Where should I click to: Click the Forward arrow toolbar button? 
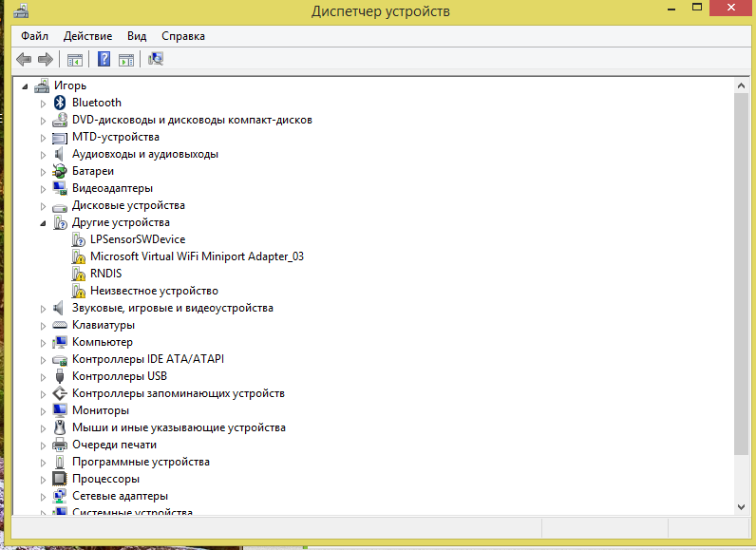click(44, 60)
